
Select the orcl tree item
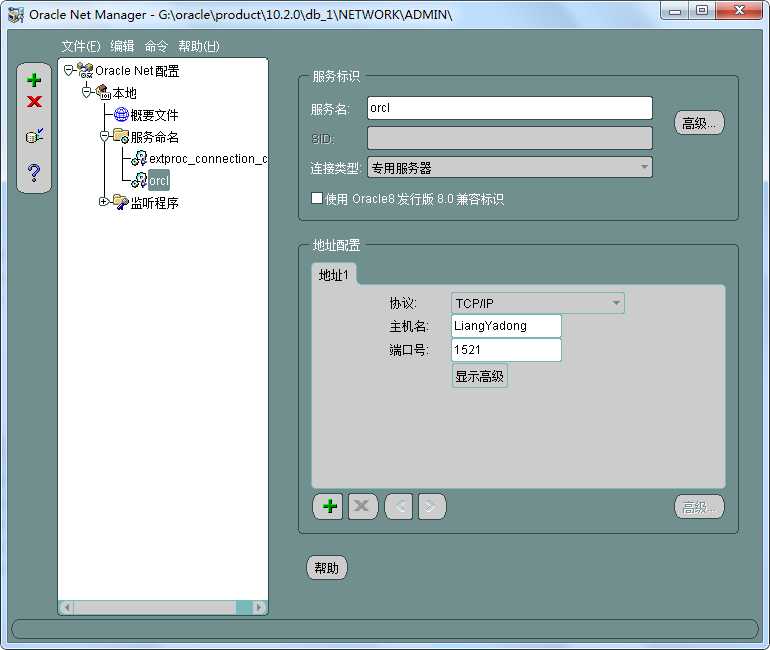point(159,180)
